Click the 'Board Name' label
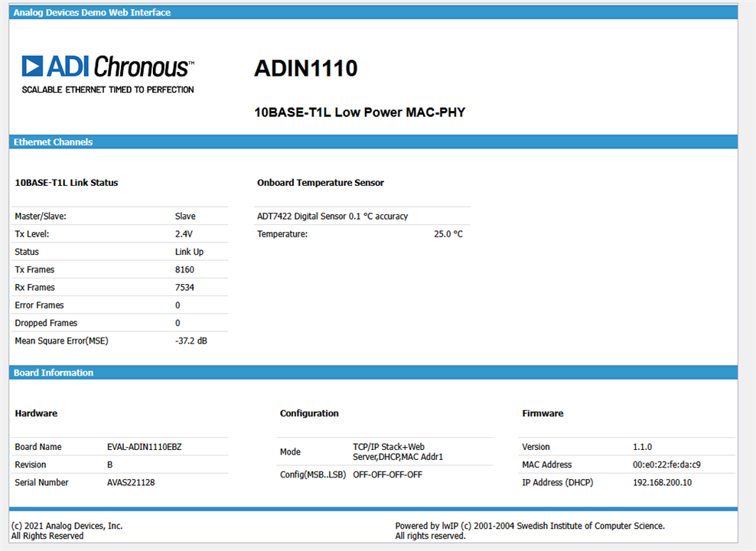756x551 pixels. coord(38,447)
